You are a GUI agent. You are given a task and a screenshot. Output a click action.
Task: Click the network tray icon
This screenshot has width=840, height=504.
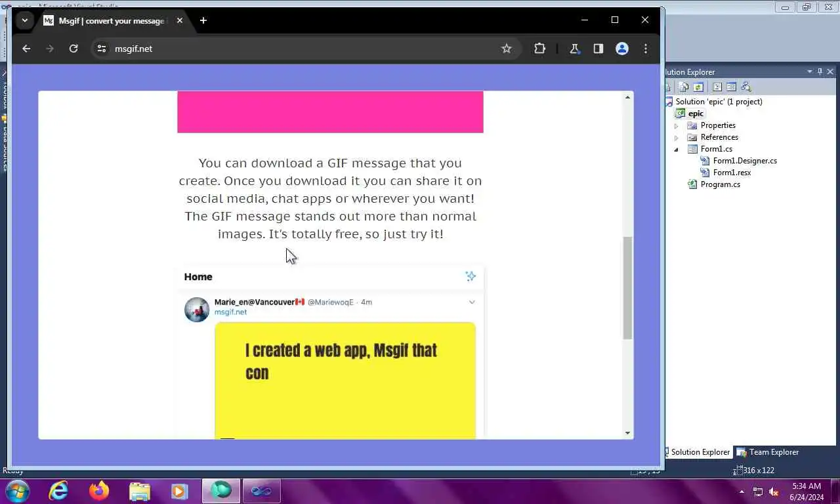click(758, 492)
